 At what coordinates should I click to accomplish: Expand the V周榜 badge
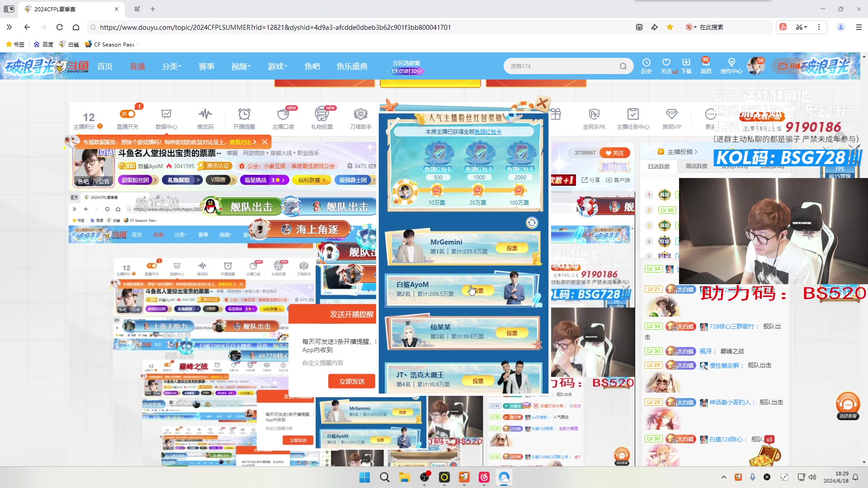[x=221, y=180]
